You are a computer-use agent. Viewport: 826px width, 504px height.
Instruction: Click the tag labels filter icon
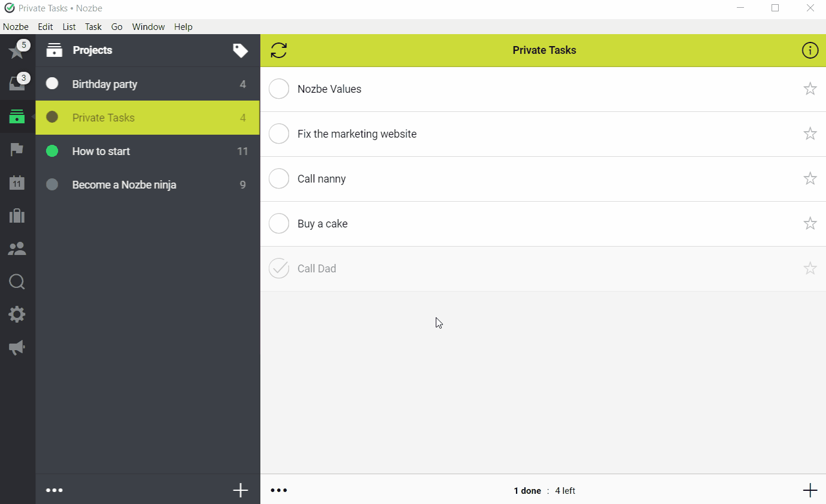[240, 50]
